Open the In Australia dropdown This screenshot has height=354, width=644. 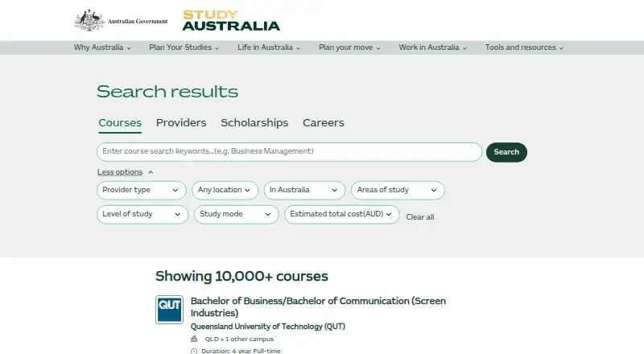click(x=304, y=190)
